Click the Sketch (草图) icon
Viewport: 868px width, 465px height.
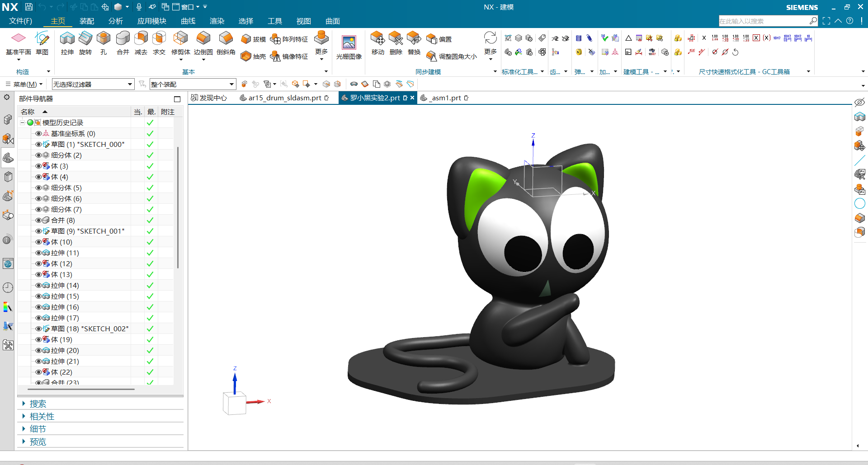pyautogui.click(x=42, y=38)
